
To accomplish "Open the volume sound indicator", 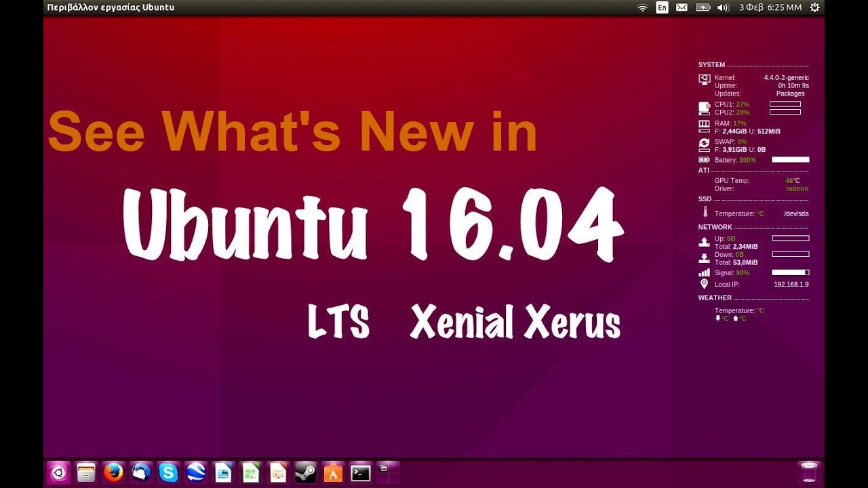I will (x=723, y=7).
